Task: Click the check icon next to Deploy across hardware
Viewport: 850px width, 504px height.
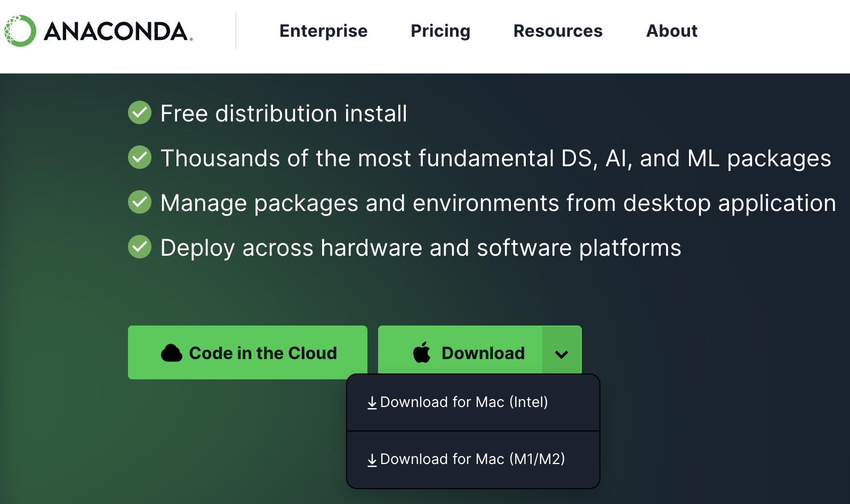Action: [140, 247]
